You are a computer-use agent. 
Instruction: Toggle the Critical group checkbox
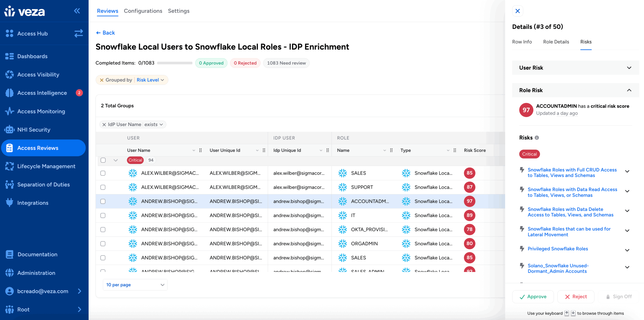click(x=103, y=160)
